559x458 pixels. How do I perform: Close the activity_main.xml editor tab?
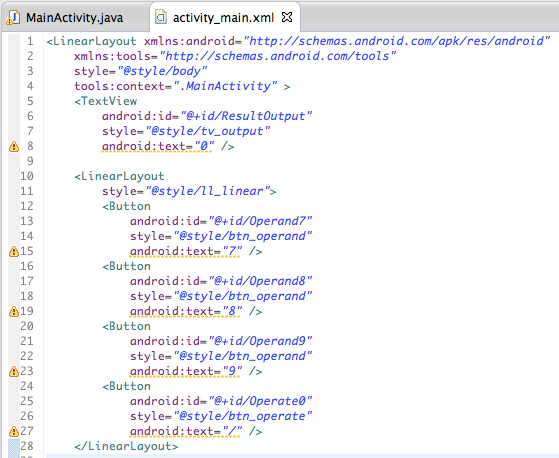(287, 17)
